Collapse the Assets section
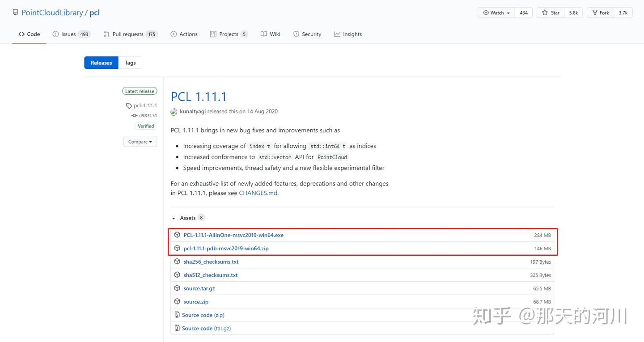 click(174, 218)
